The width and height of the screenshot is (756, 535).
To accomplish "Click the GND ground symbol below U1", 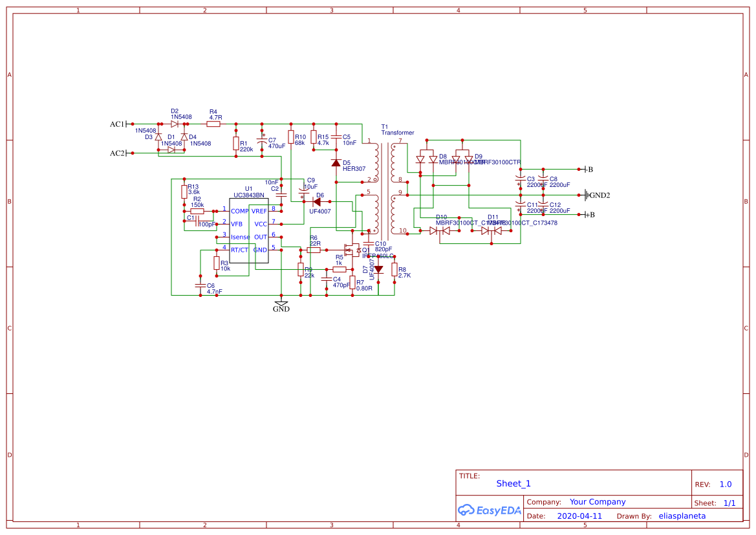I will tap(281, 304).
